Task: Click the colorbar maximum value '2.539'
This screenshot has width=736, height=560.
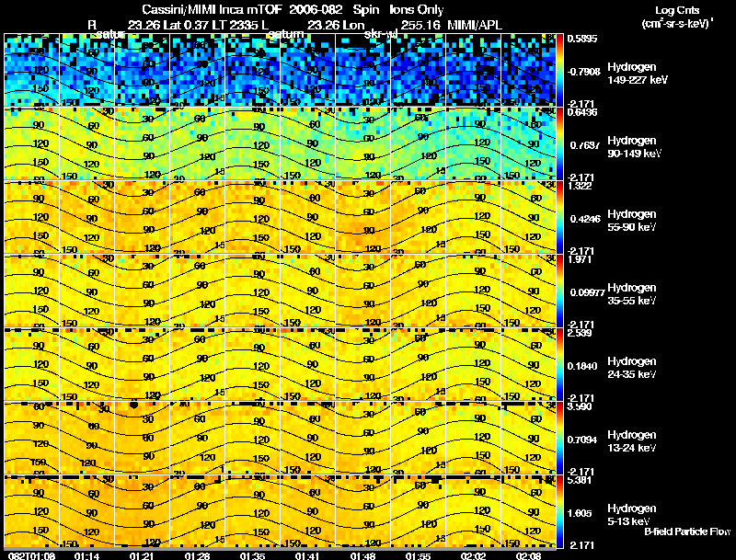Action: point(580,333)
